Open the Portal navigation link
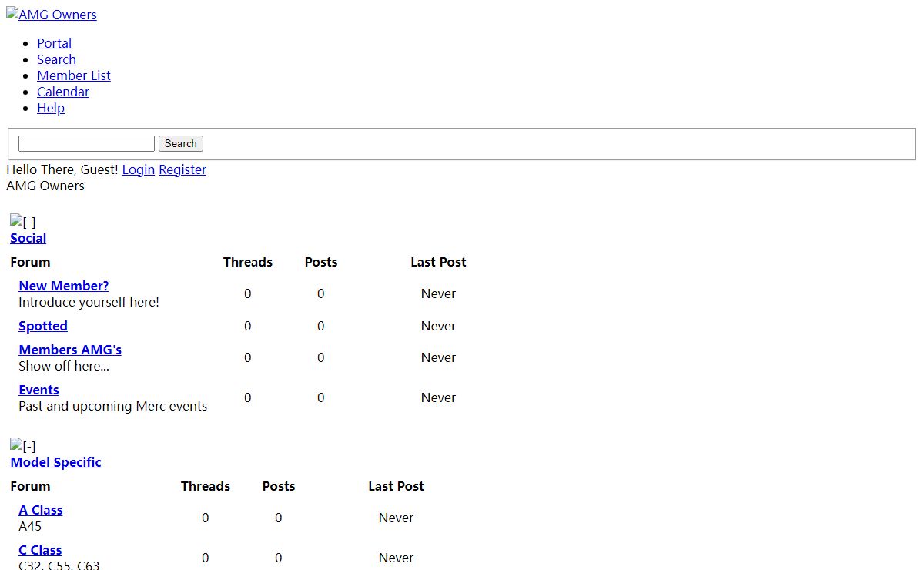924x570 pixels. [x=54, y=43]
